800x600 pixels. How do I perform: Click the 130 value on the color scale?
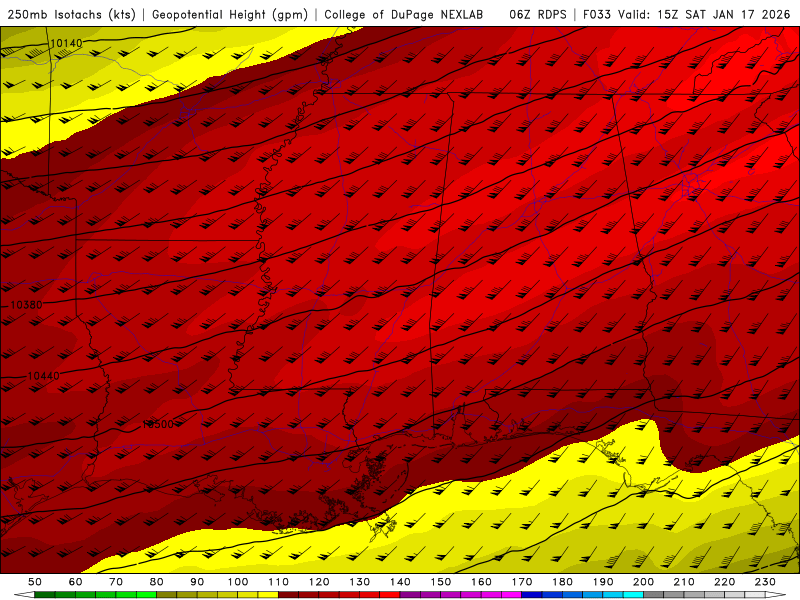[360, 582]
